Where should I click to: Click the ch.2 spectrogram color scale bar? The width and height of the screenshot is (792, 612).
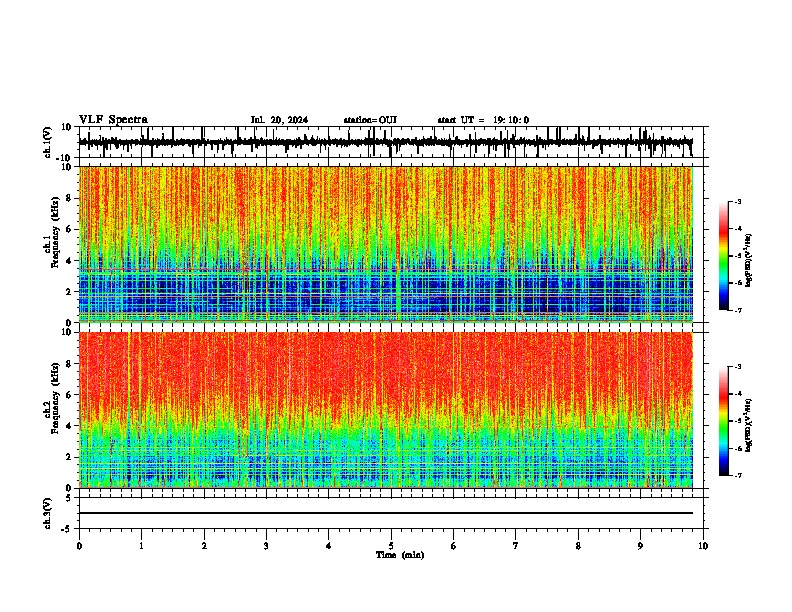(x=724, y=421)
